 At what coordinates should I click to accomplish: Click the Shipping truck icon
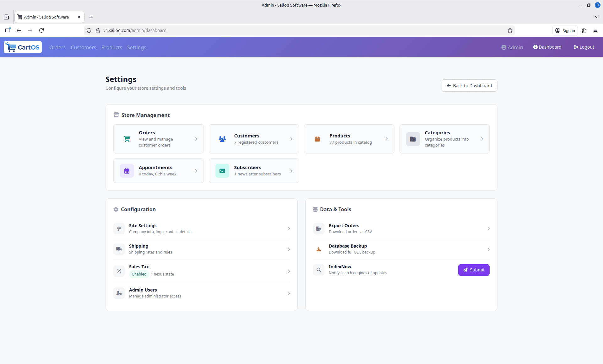pos(119,249)
